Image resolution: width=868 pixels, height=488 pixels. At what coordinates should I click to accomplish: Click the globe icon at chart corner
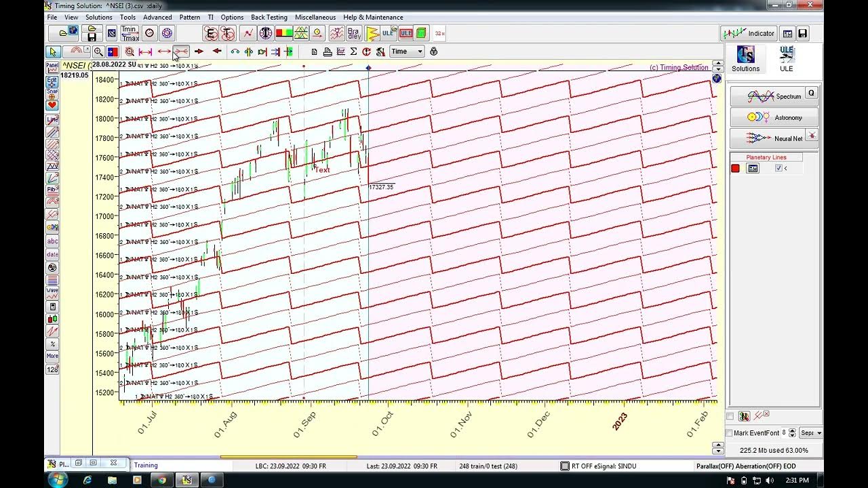(x=717, y=79)
